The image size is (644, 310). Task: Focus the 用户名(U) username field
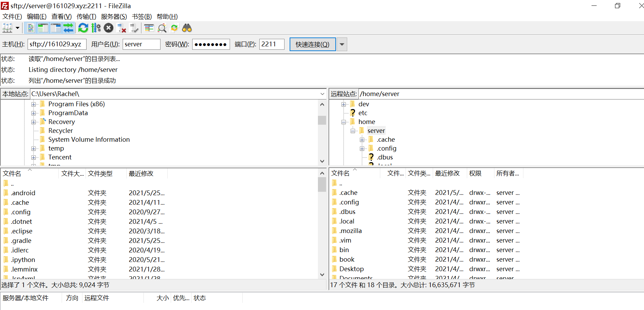(x=141, y=44)
